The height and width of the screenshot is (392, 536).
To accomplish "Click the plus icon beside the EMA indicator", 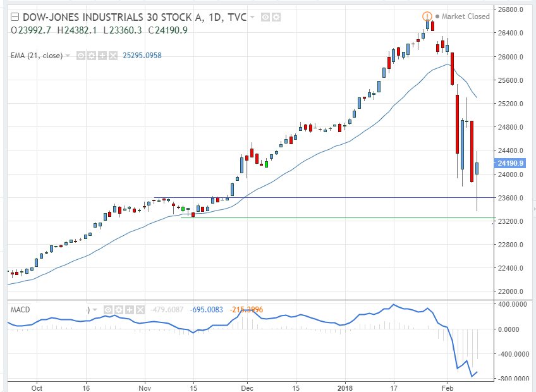I will point(102,56).
